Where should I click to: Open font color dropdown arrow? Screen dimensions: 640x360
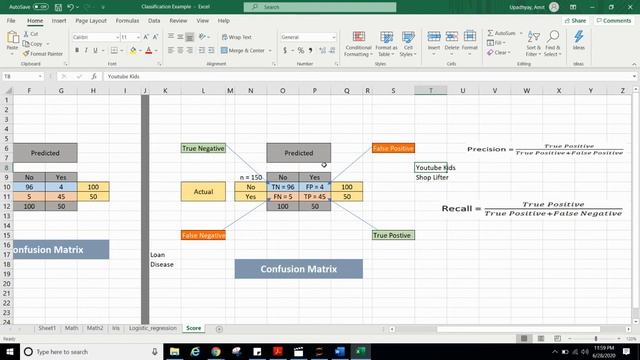click(x=156, y=51)
